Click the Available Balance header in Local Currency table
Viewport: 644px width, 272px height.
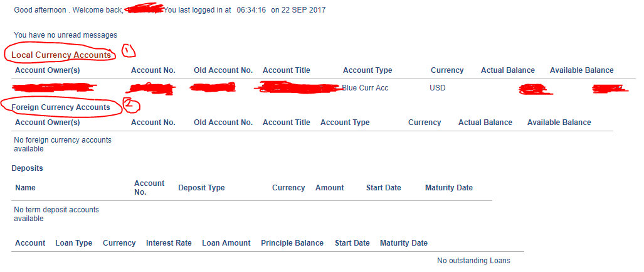click(581, 70)
